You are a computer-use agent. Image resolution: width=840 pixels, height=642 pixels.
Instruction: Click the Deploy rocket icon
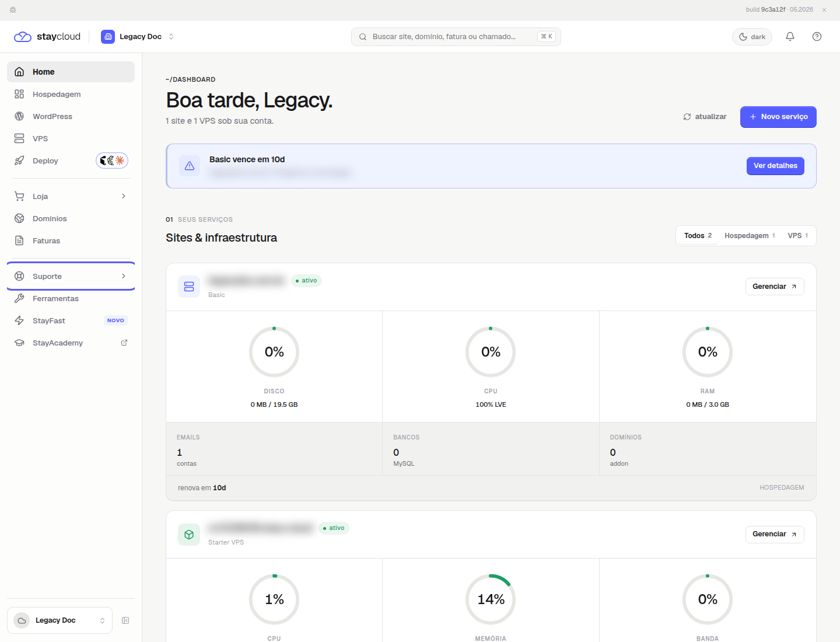pyautogui.click(x=19, y=160)
